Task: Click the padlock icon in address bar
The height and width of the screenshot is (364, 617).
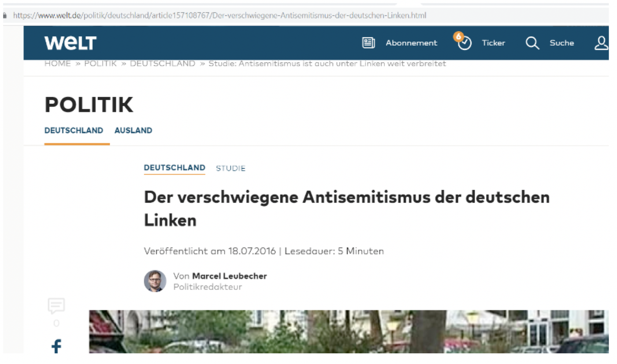Action: (x=5, y=15)
